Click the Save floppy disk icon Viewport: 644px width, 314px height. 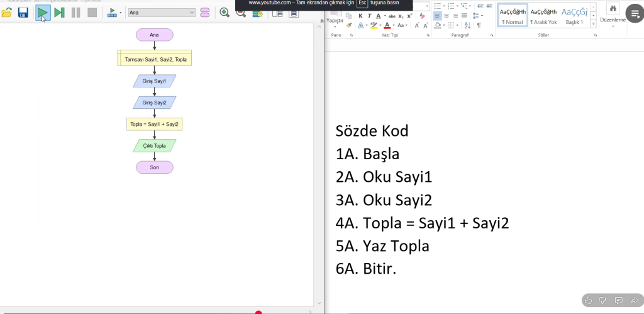23,12
